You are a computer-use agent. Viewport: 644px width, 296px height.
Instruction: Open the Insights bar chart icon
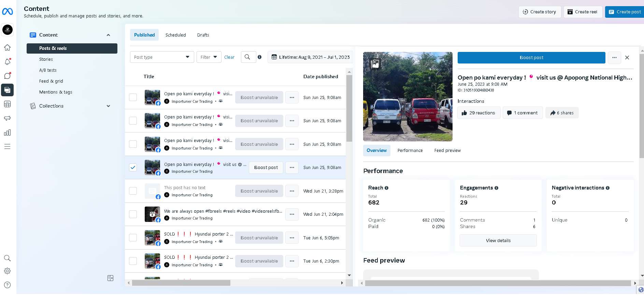pyautogui.click(x=8, y=132)
